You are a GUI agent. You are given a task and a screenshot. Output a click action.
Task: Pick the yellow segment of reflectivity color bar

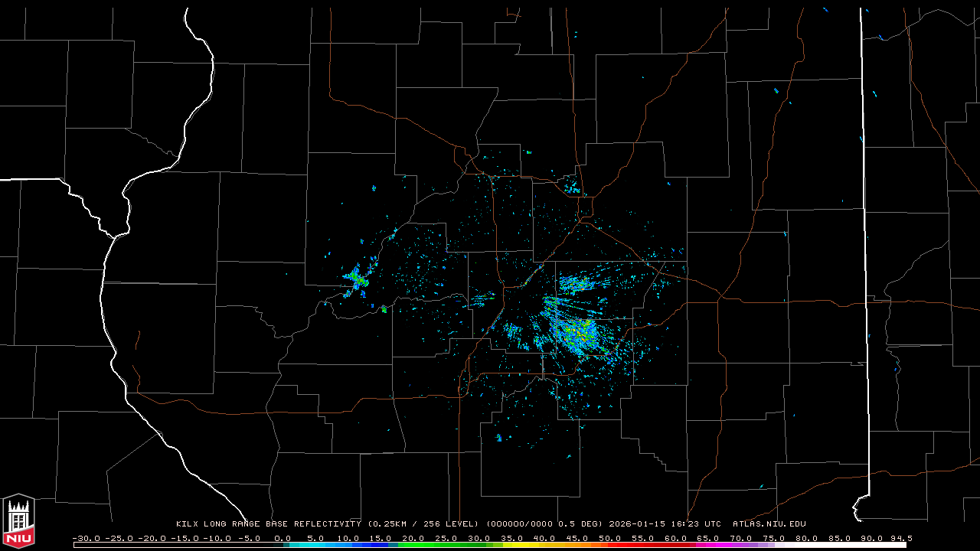(x=521, y=545)
